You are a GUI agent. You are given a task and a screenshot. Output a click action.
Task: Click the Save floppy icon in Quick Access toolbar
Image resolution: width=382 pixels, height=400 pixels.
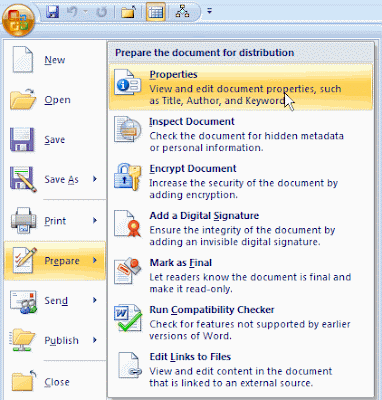click(52, 12)
